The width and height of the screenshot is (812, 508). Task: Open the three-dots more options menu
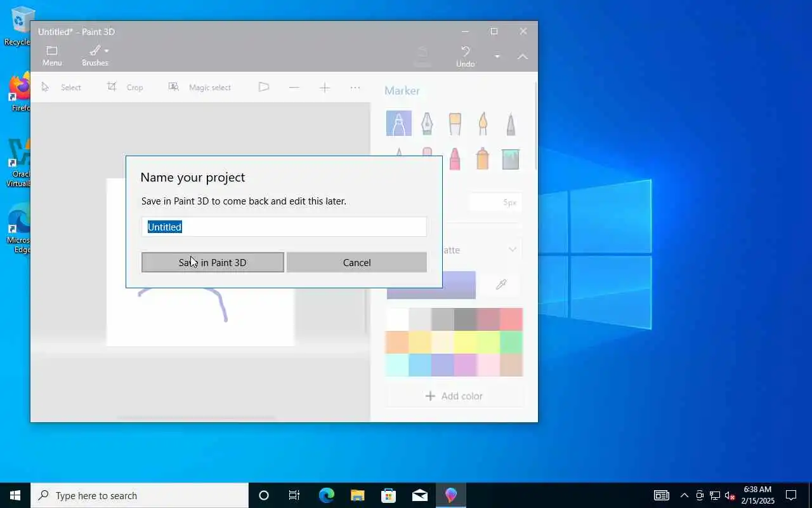[355, 88]
